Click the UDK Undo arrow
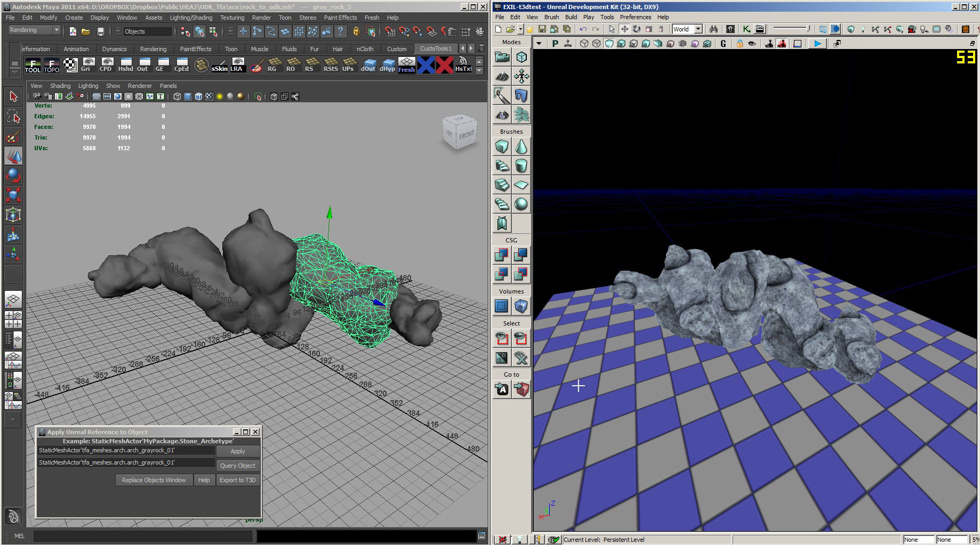This screenshot has height=545, width=980. [x=583, y=29]
